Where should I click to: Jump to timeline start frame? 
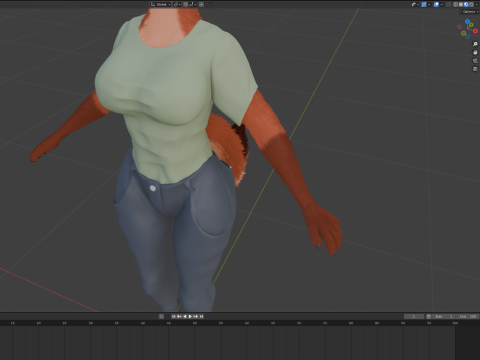tap(174, 316)
